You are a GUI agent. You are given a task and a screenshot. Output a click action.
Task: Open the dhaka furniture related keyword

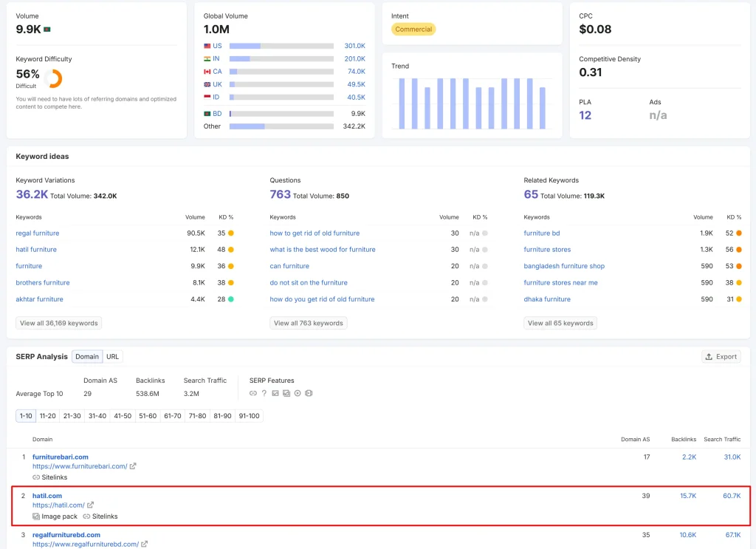[547, 299]
